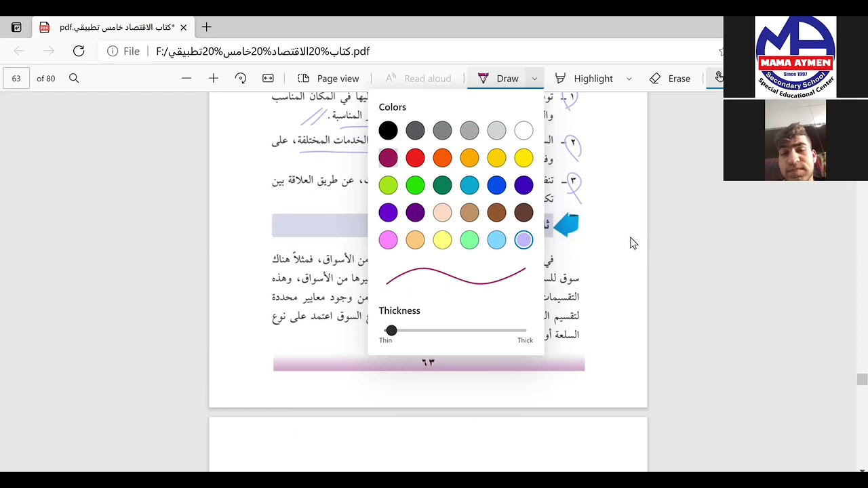The height and width of the screenshot is (488, 868).
Task: Click the tab actions menu icon
Action: (16, 27)
